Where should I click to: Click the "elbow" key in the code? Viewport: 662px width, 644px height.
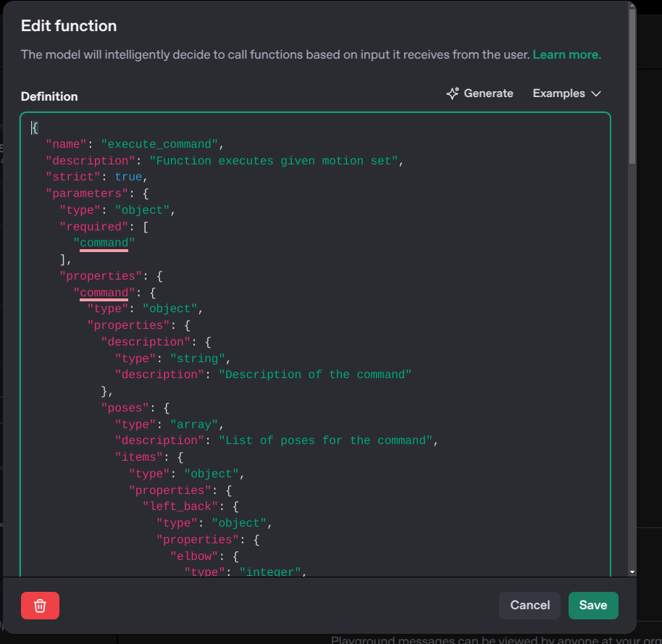(x=193, y=556)
